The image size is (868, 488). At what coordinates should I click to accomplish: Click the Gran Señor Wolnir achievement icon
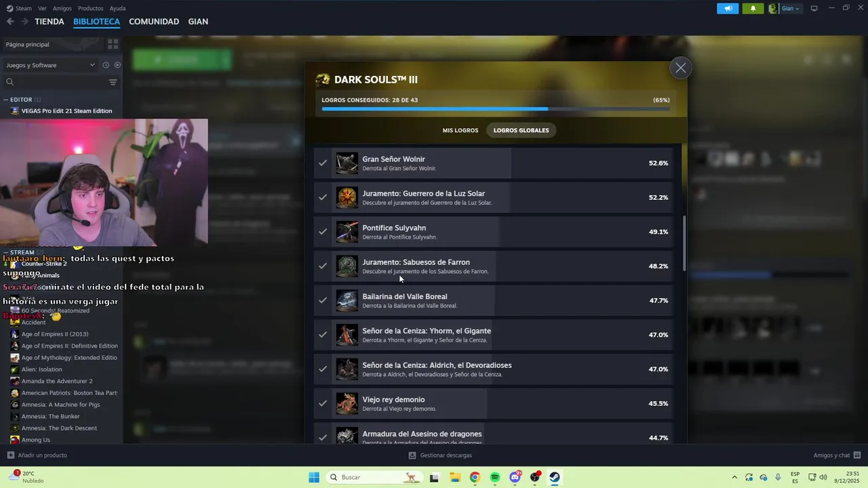tap(347, 163)
